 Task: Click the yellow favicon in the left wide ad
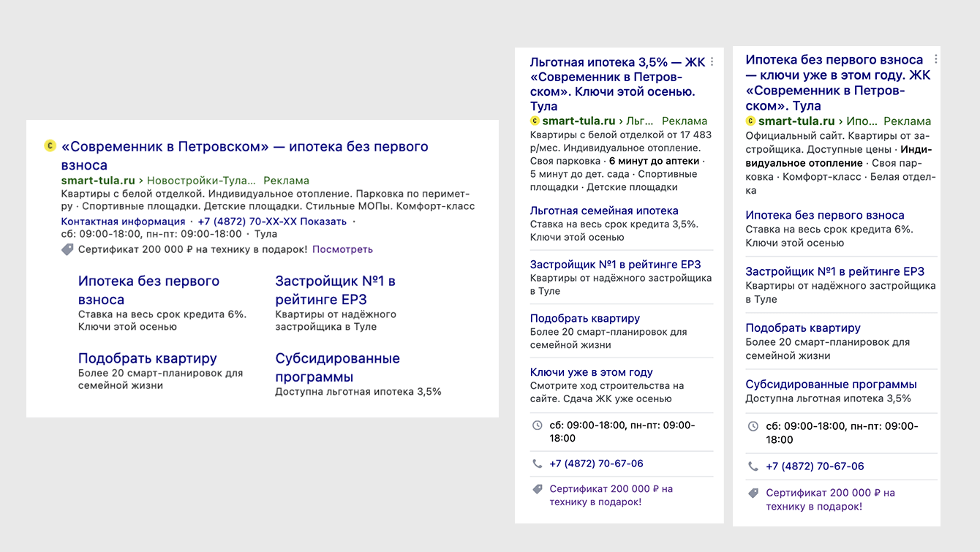(x=50, y=146)
